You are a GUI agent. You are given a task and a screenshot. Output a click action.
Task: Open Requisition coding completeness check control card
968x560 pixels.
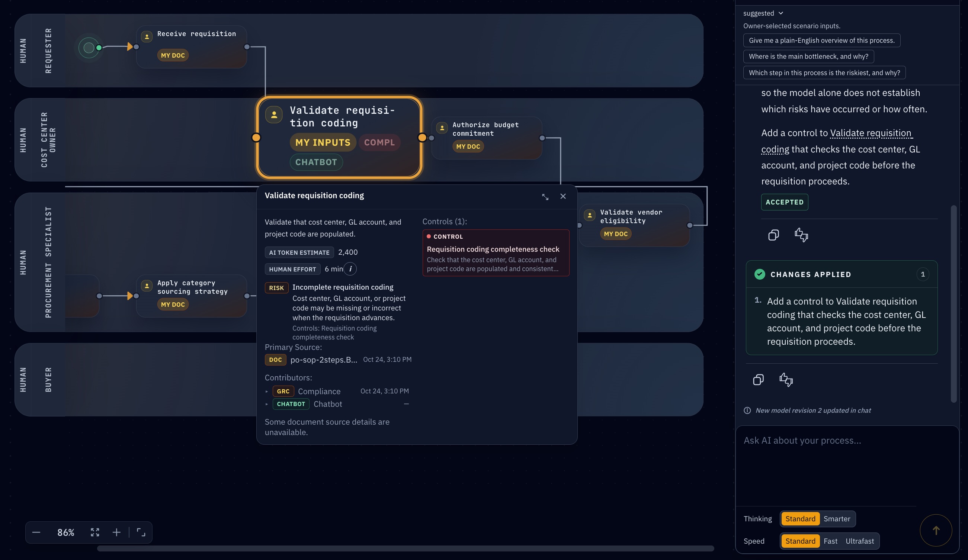496,252
